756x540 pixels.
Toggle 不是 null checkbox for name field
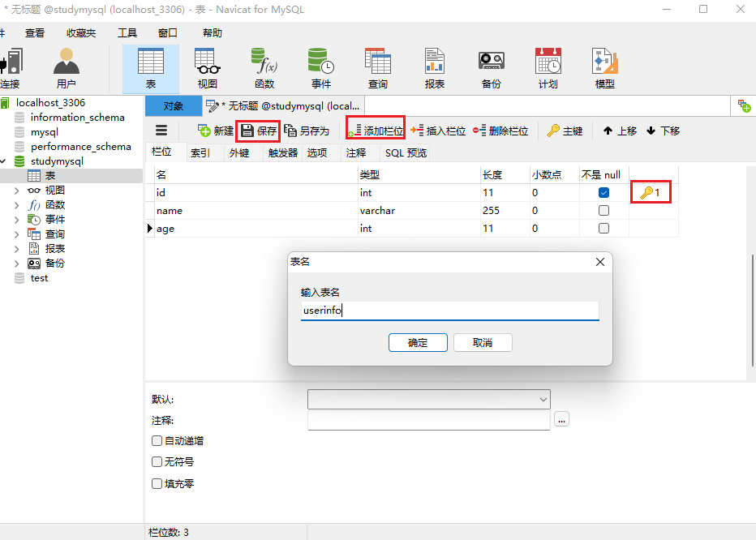tap(604, 210)
